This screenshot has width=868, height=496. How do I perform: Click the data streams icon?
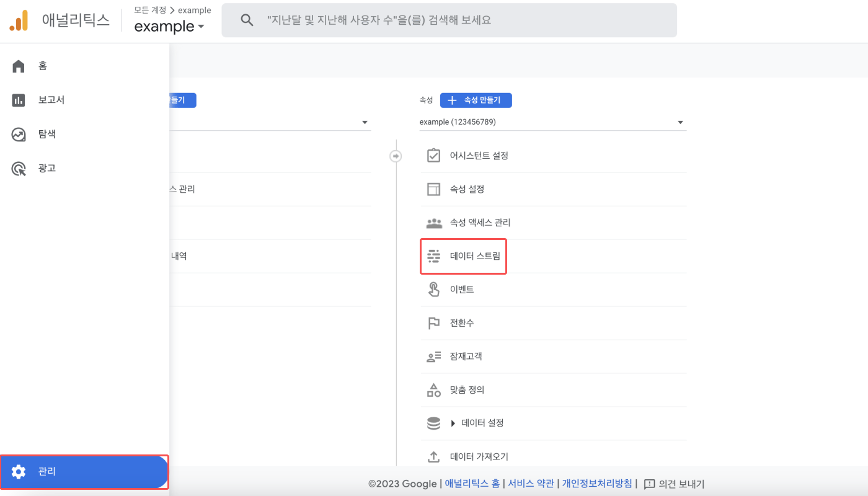pyautogui.click(x=434, y=256)
